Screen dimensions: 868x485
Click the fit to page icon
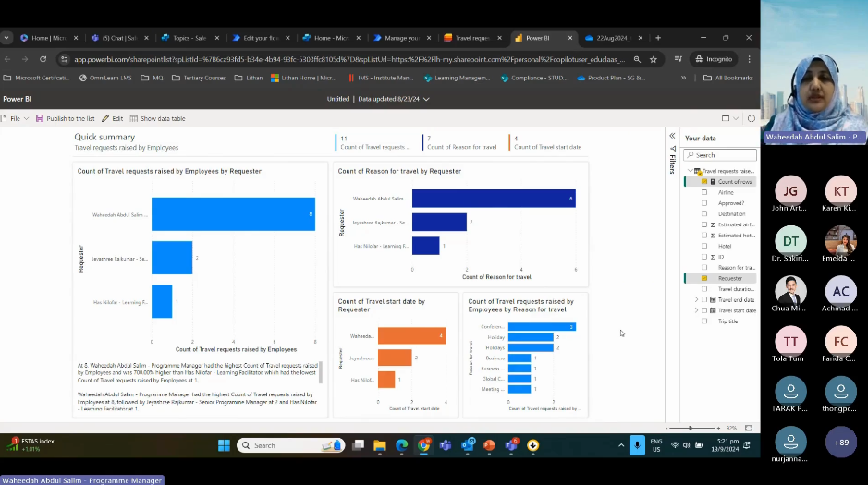coord(748,428)
